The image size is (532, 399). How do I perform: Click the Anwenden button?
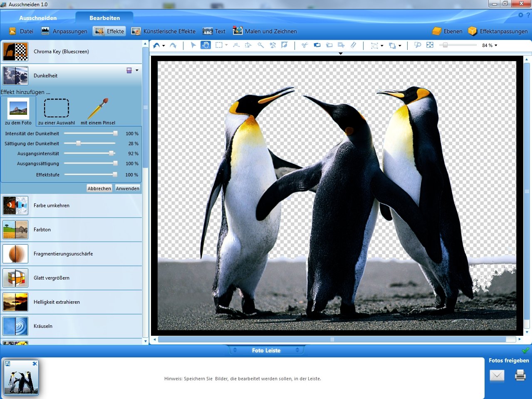128,188
